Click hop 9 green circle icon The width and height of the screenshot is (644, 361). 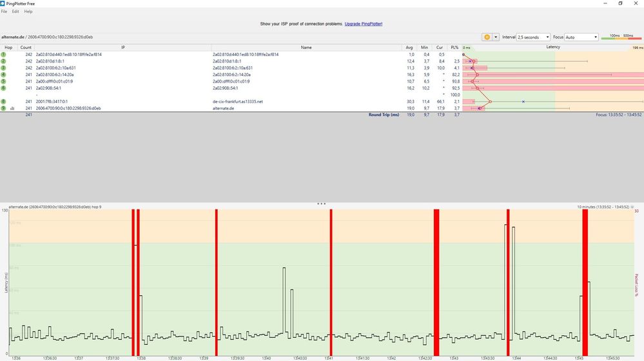[x=3, y=108]
